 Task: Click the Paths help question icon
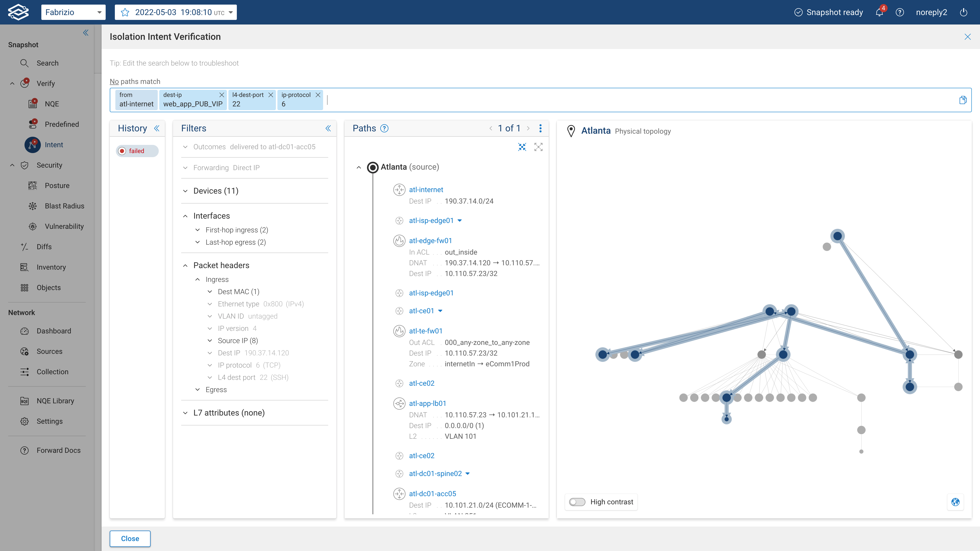pyautogui.click(x=384, y=129)
